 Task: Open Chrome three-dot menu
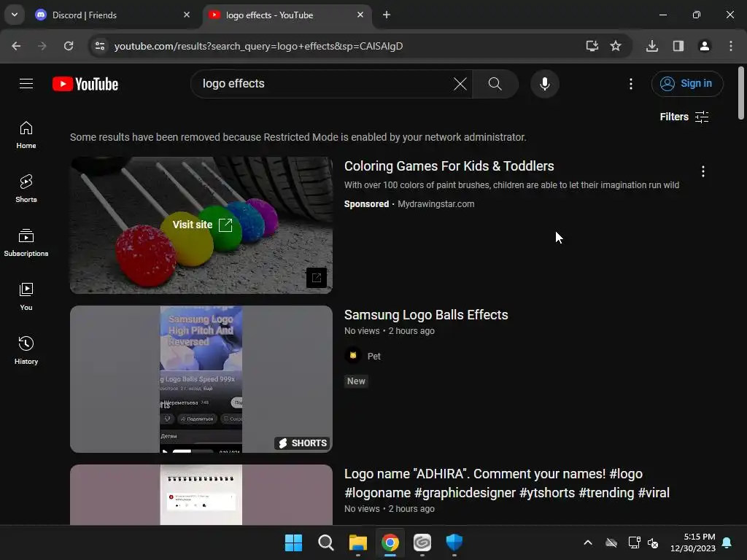pos(731,46)
